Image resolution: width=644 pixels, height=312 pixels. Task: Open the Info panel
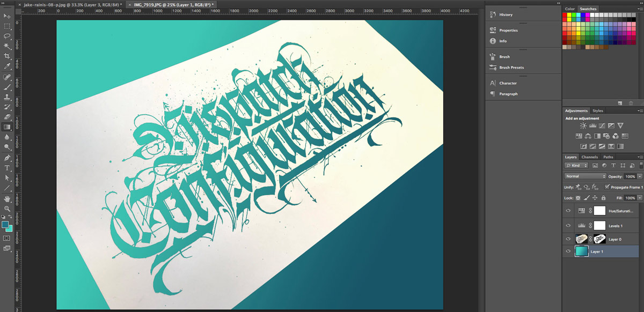pyautogui.click(x=502, y=41)
